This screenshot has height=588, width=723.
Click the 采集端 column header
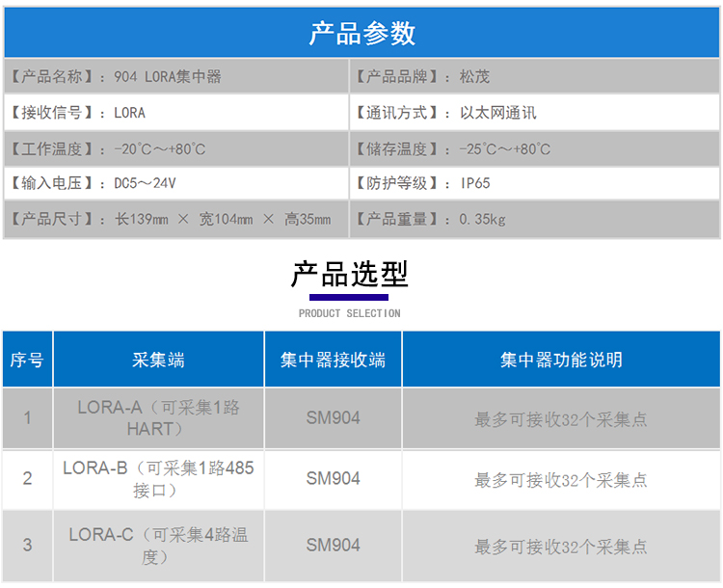coord(159,360)
